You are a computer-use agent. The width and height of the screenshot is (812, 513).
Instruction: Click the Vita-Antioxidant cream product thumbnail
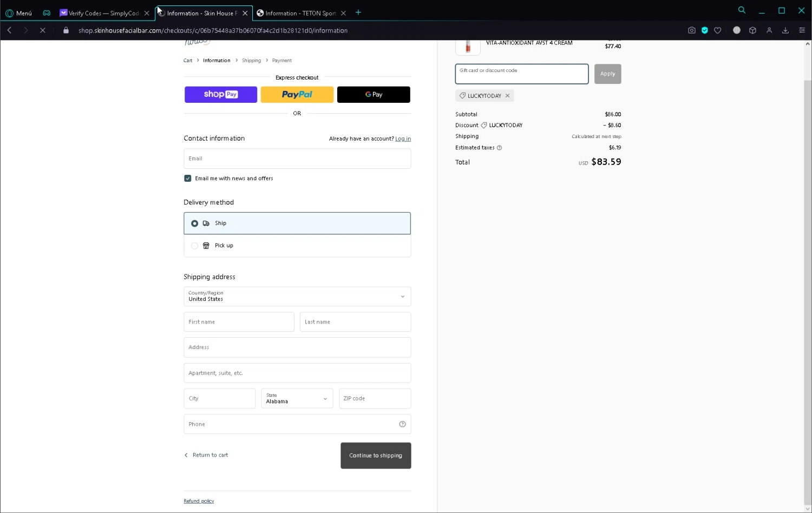tap(468, 47)
